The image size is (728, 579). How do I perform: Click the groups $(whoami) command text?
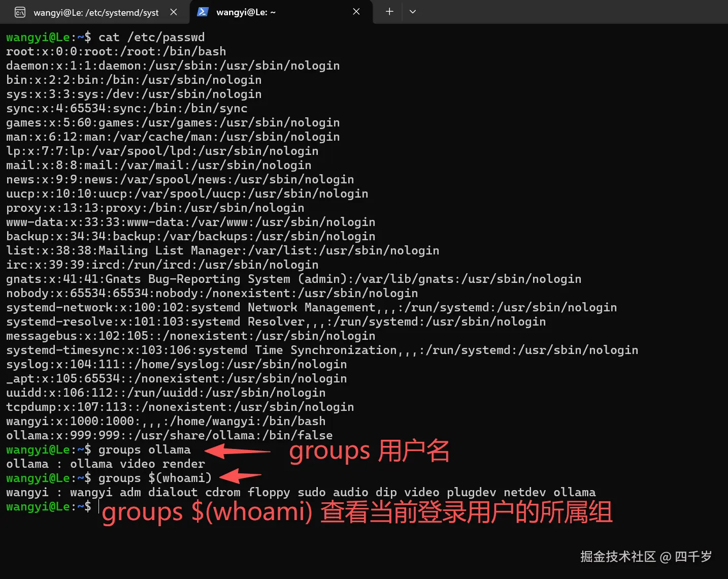point(154,478)
